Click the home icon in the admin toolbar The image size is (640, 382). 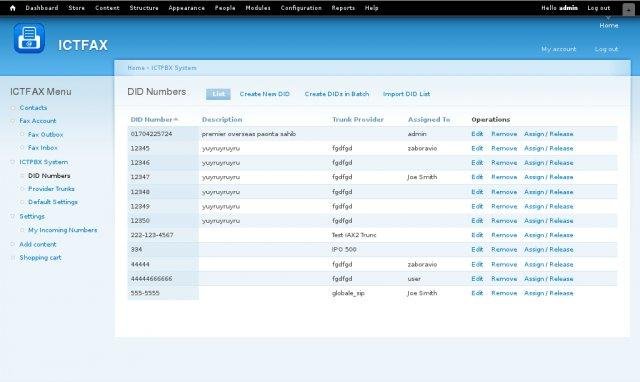pos(13,8)
